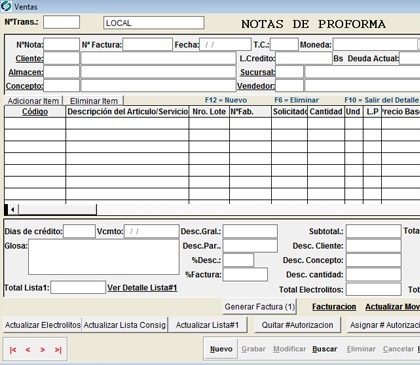Go to last record navigation arrow
This screenshot has height=365, width=420.
tap(58, 350)
